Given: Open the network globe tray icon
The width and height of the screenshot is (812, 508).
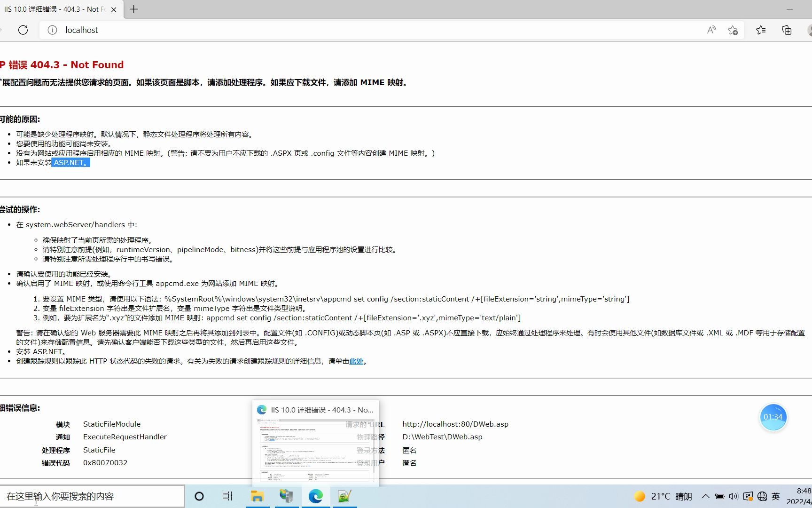Looking at the screenshot, I should click(762, 496).
